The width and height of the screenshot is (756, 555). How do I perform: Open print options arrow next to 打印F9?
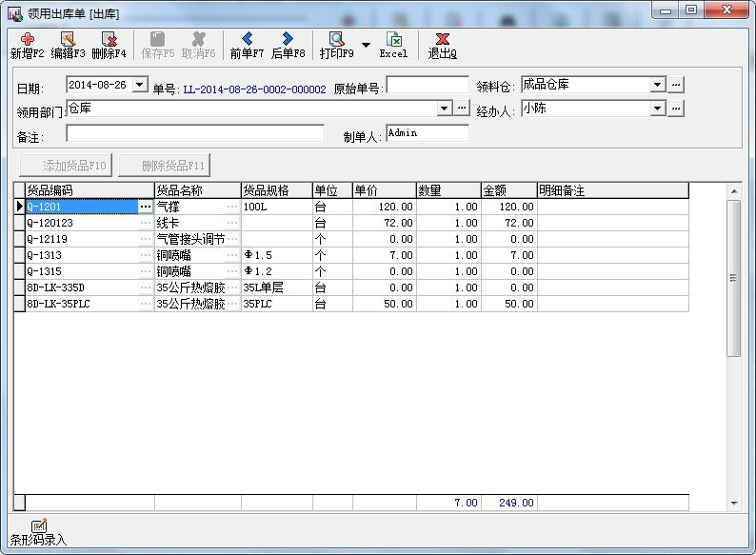367,45
